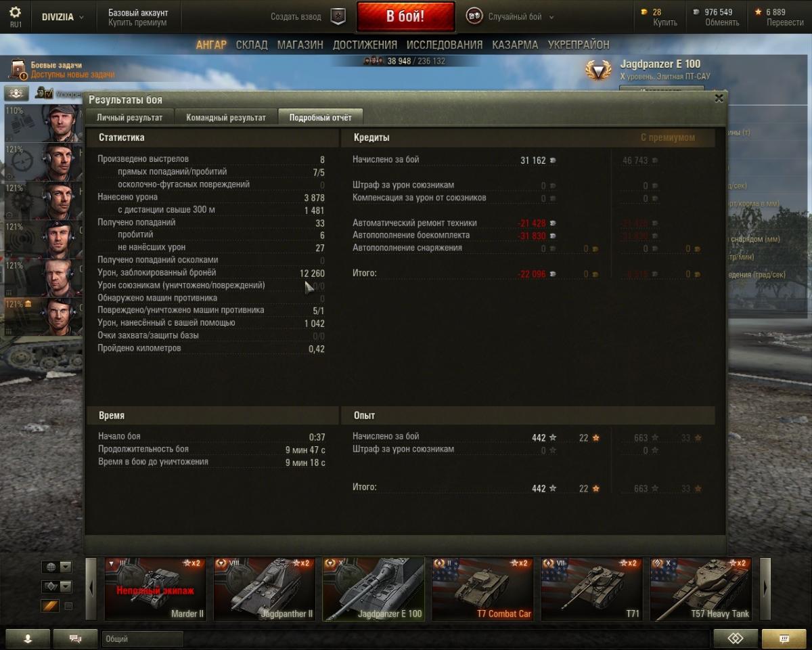Click the battle type dice icon
The width and height of the screenshot is (812, 650).
(474, 16)
